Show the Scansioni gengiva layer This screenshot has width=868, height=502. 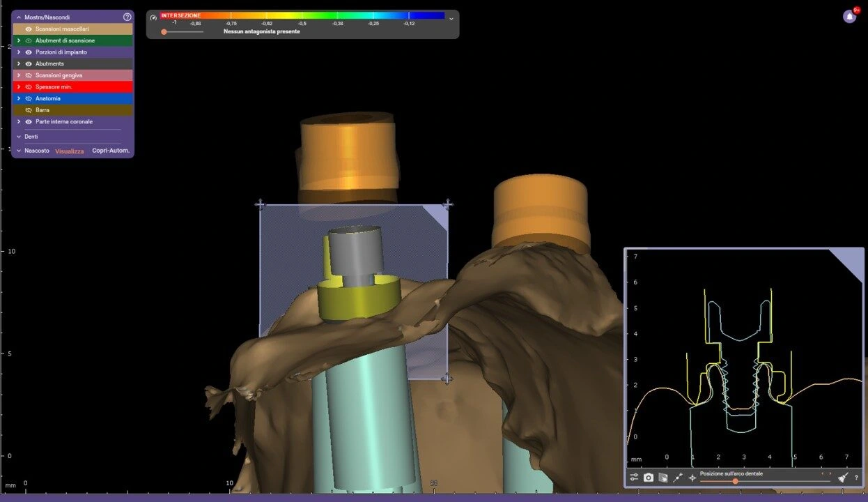pos(29,75)
